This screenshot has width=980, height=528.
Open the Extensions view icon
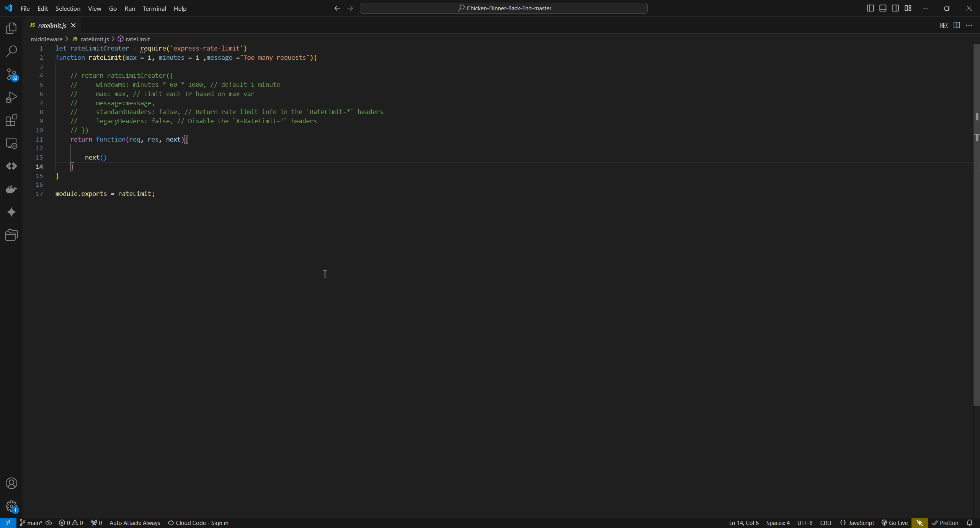(x=11, y=120)
